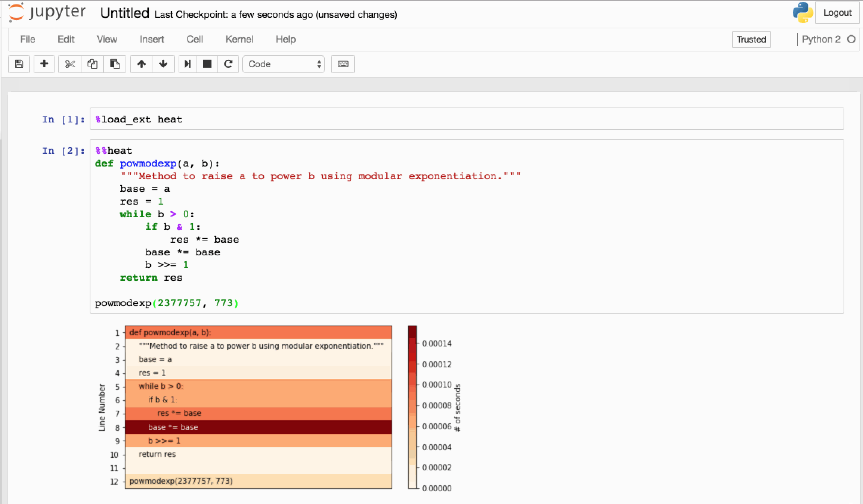The image size is (863, 504).
Task: Move the selected cell down
Action: coord(163,64)
